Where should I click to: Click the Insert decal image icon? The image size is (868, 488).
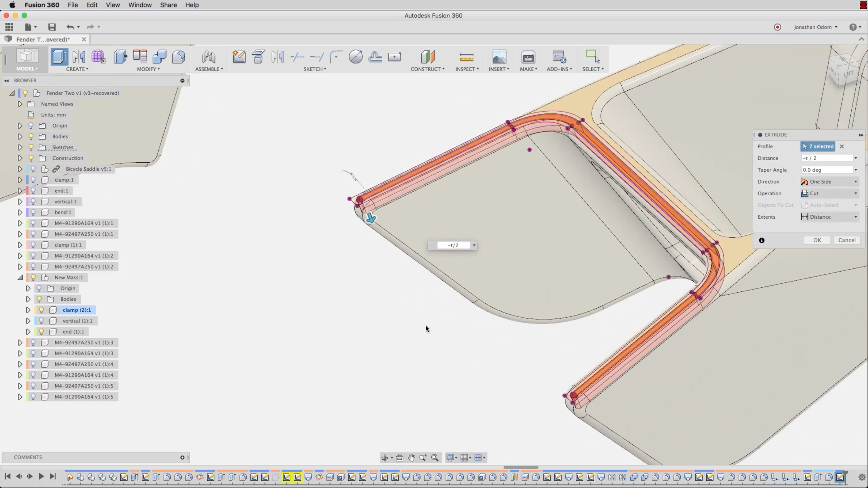point(499,57)
